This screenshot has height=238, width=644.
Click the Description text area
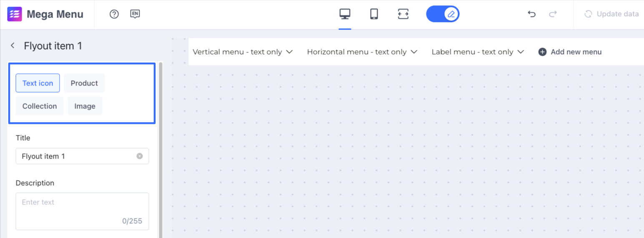pos(82,211)
